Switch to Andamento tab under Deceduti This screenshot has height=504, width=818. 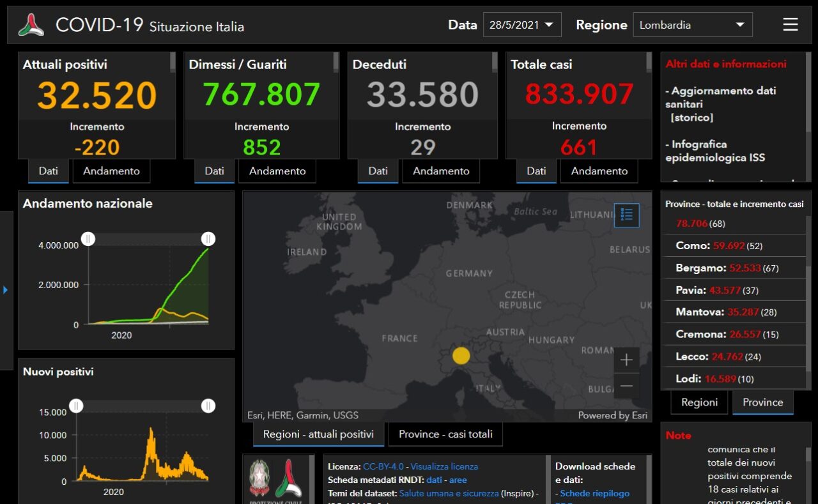441,171
